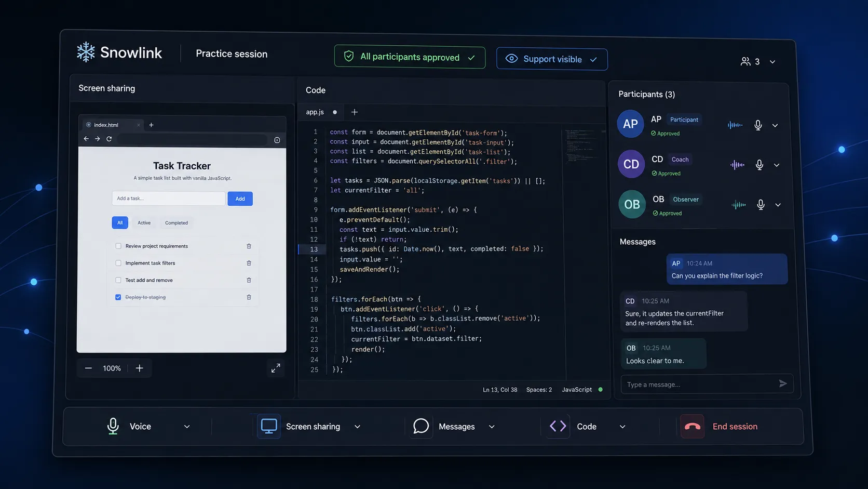868x489 pixels.
Task: Click Ln 13, Col 38 status entry
Action: point(500,389)
